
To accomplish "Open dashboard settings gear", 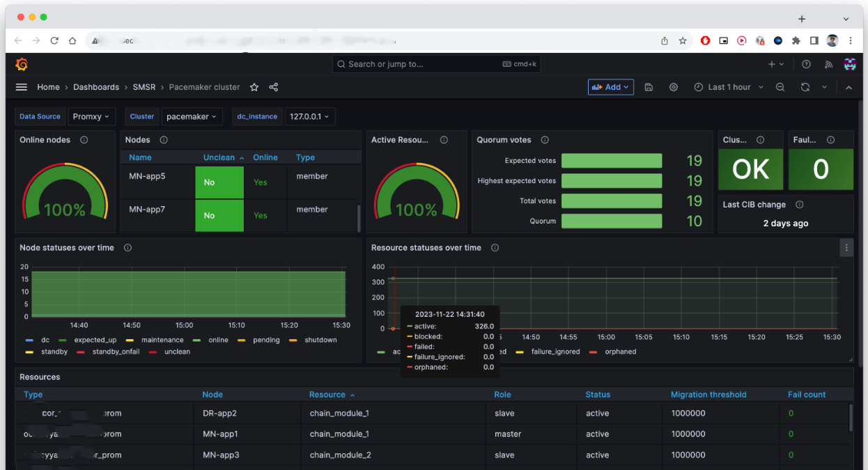I will coord(674,87).
